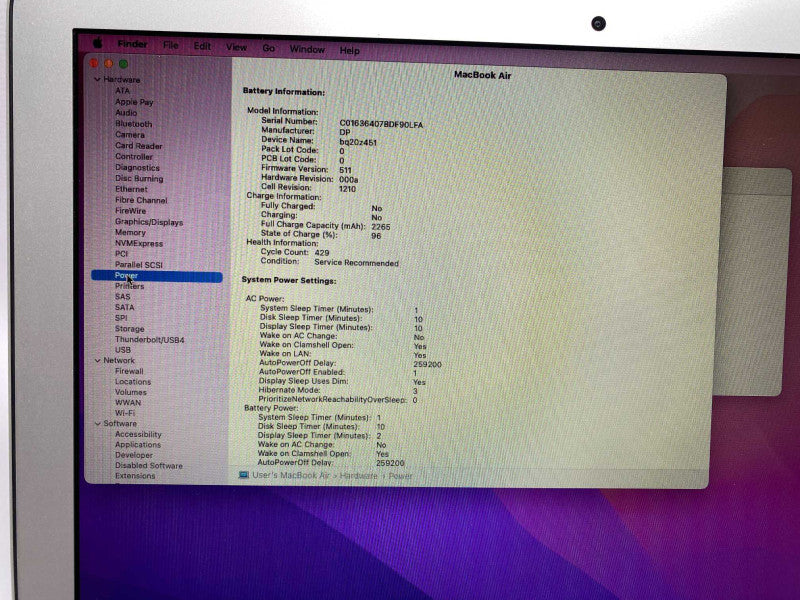Select SAS in the sidebar
Viewport: 800px width, 600px height.
(122, 296)
